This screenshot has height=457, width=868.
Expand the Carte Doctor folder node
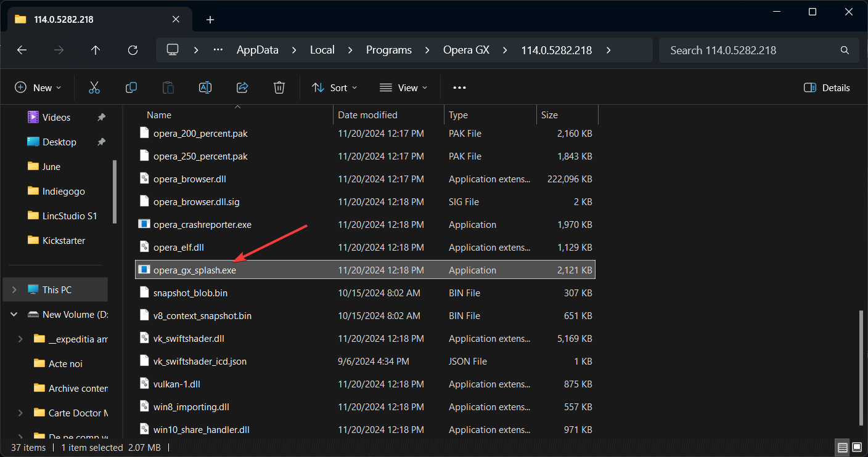(x=20, y=413)
